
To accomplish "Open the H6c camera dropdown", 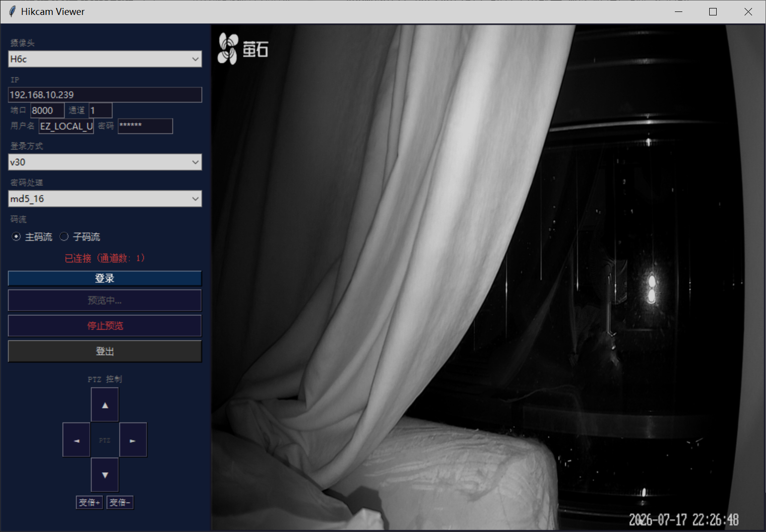I will click(x=105, y=59).
